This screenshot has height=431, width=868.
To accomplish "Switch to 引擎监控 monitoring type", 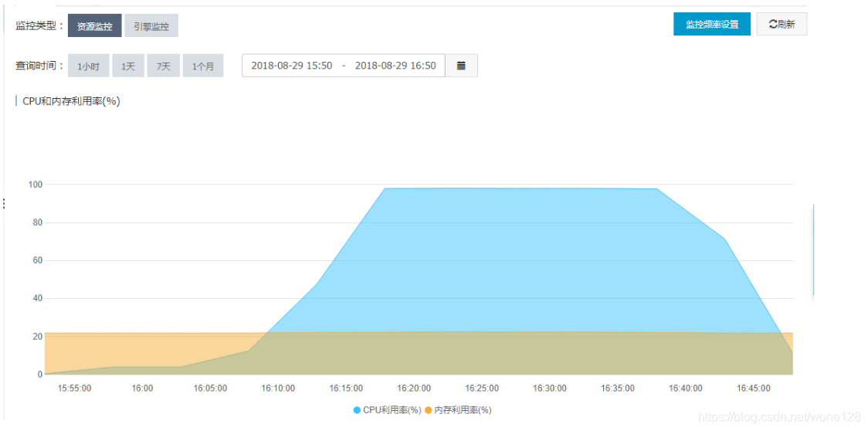I will click(x=151, y=26).
